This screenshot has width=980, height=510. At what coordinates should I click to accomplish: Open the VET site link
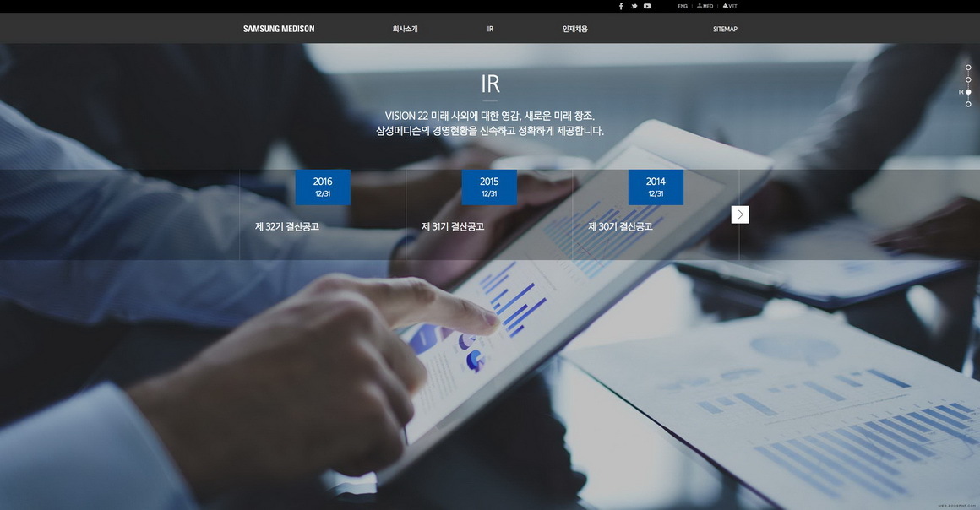730,6
